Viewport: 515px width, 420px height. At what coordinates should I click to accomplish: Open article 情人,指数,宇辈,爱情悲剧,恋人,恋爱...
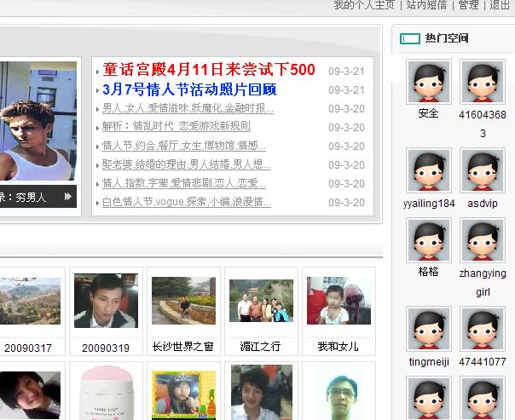(x=184, y=183)
